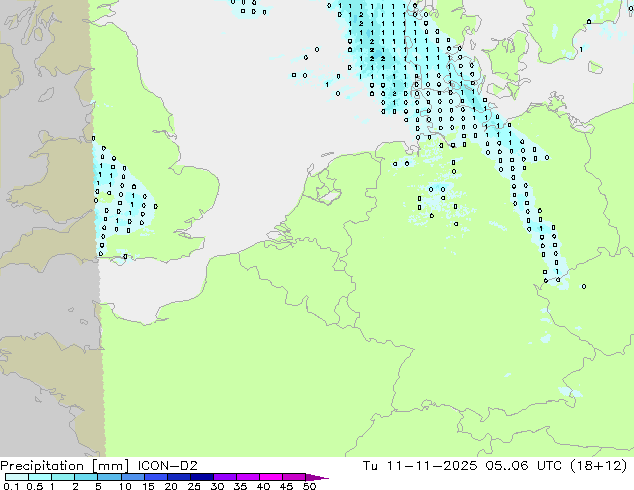Screen dimensions: 634x490
Task: Select the legend color between 40 and 45
Action: (x=271, y=477)
